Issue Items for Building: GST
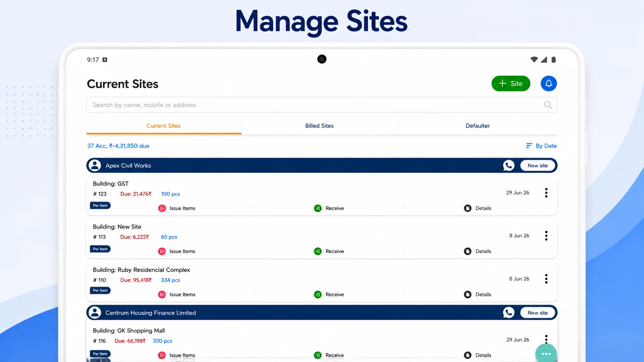Screen dimensions: 644x362 177,208
